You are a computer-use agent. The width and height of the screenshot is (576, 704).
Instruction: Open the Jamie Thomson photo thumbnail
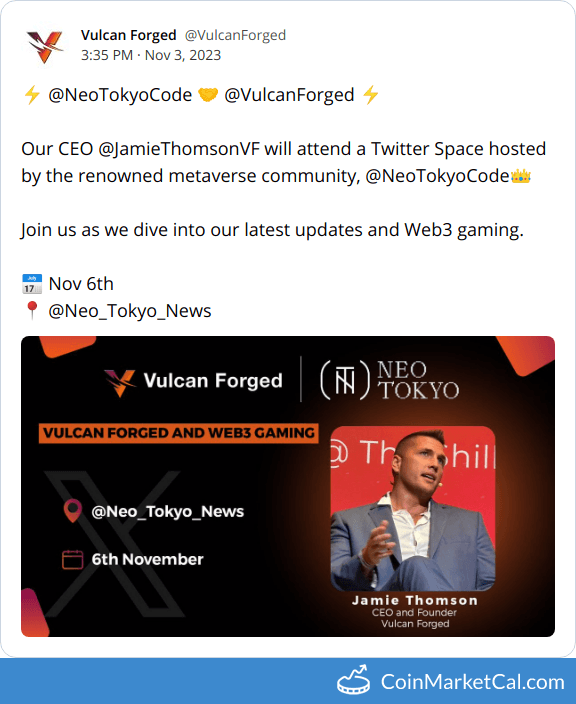click(x=413, y=509)
